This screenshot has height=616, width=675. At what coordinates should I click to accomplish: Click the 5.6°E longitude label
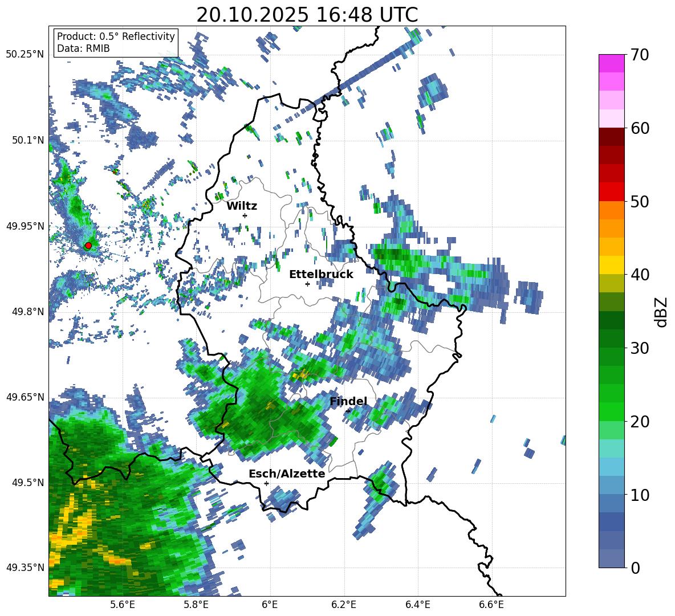click(123, 605)
